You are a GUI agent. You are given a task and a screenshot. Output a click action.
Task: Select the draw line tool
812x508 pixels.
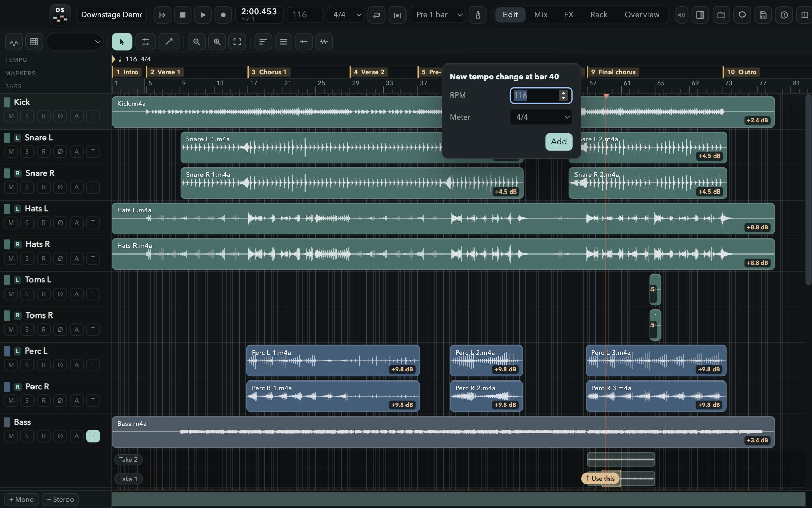click(x=169, y=42)
